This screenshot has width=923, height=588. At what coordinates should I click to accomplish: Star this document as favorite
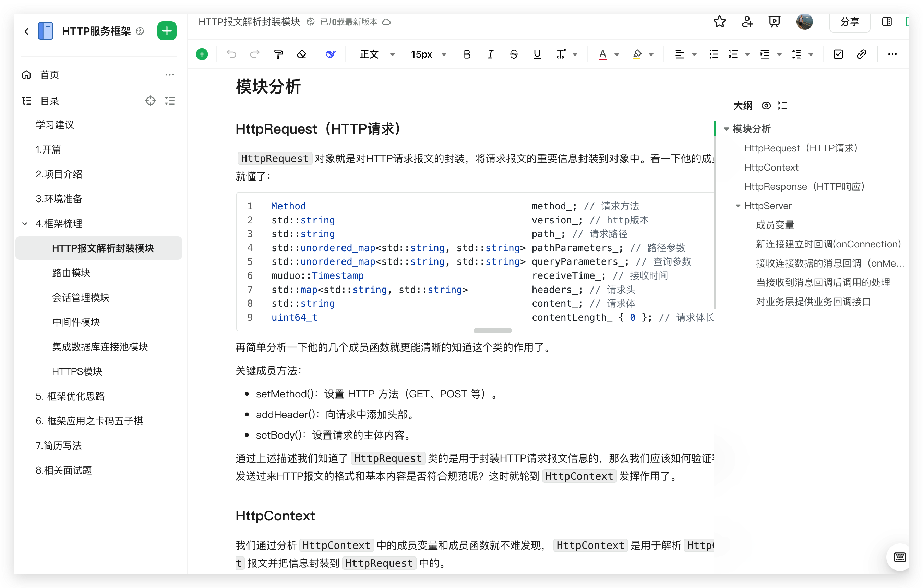point(719,22)
